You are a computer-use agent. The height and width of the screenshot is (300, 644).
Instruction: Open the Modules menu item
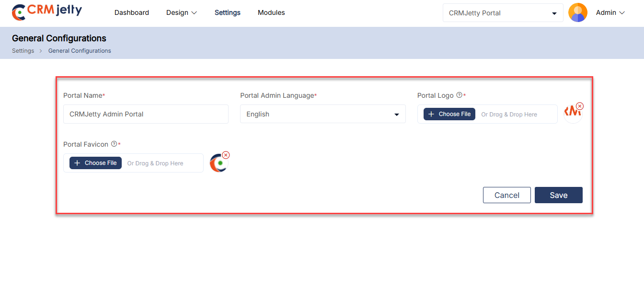(x=271, y=13)
